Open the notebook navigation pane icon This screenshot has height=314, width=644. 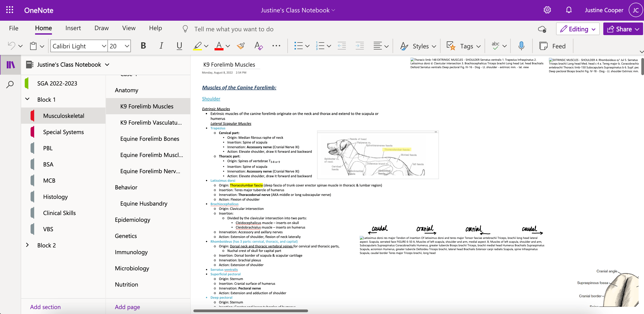(11, 65)
